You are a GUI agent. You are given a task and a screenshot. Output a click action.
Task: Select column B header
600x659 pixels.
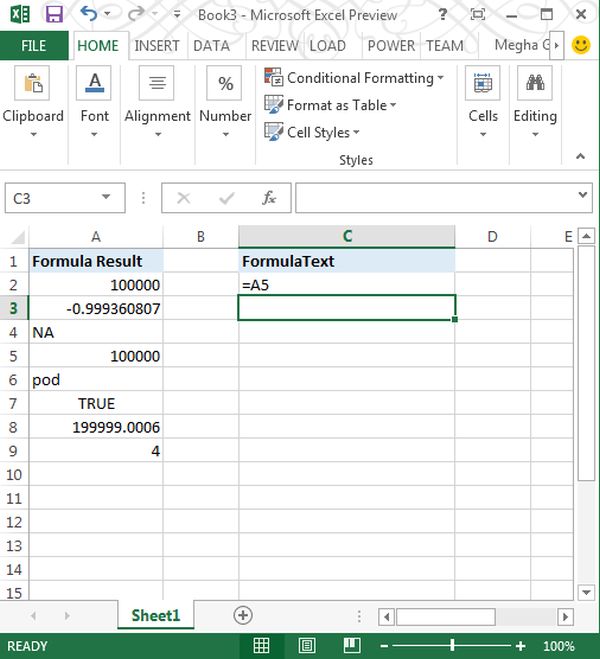tap(201, 237)
